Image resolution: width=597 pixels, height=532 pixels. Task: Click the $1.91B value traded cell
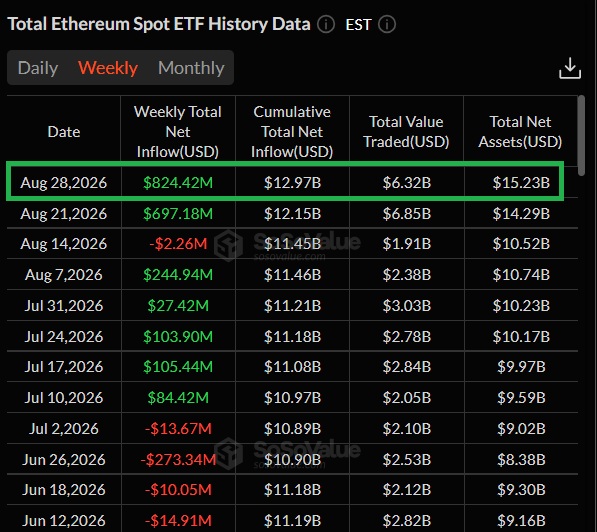click(x=407, y=244)
